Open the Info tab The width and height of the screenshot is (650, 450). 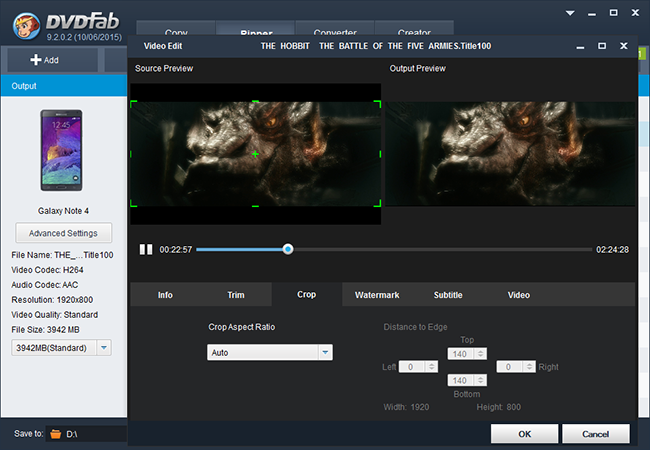pyautogui.click(x=165, y=295)
